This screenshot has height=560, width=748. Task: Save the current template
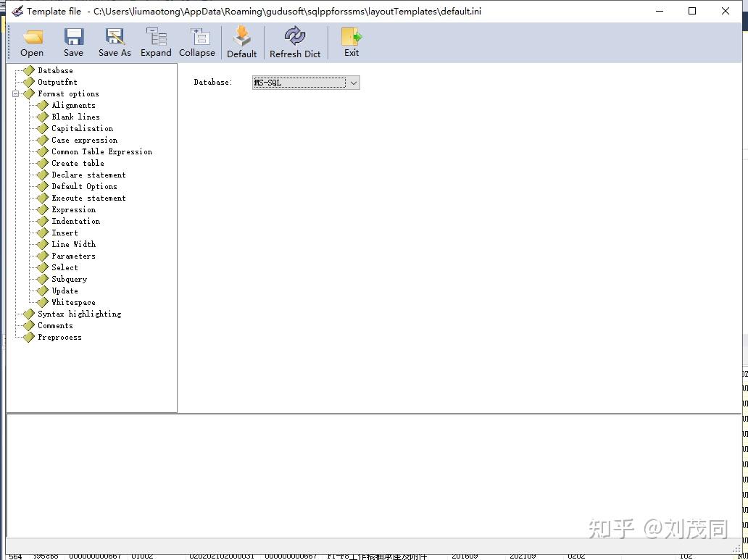pyautogui.click(x=72, y=42)
